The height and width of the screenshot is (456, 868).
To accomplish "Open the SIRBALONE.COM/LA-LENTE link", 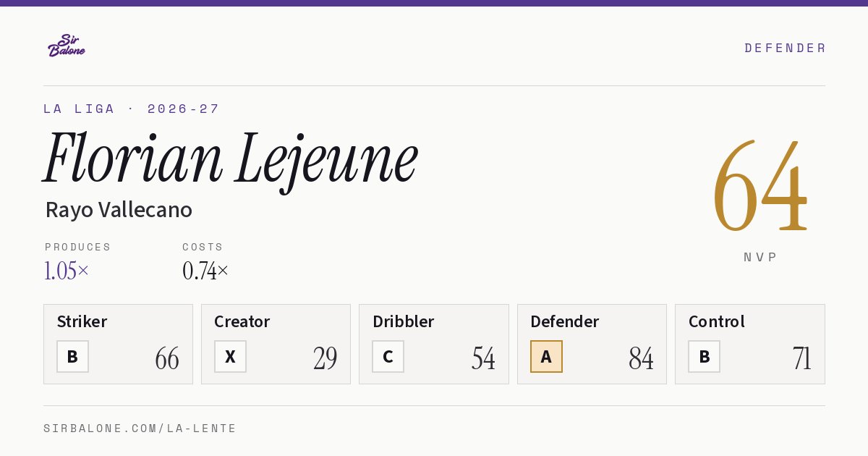I will (140, 428).
